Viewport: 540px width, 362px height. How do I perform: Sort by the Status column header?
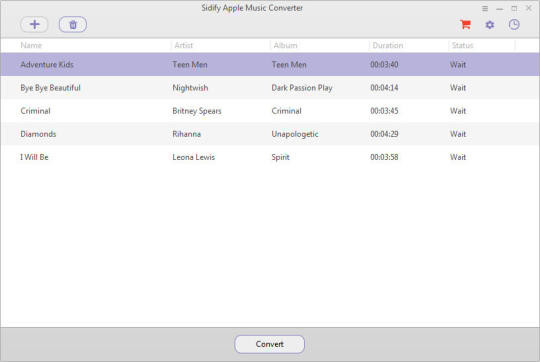coord(463,45)
